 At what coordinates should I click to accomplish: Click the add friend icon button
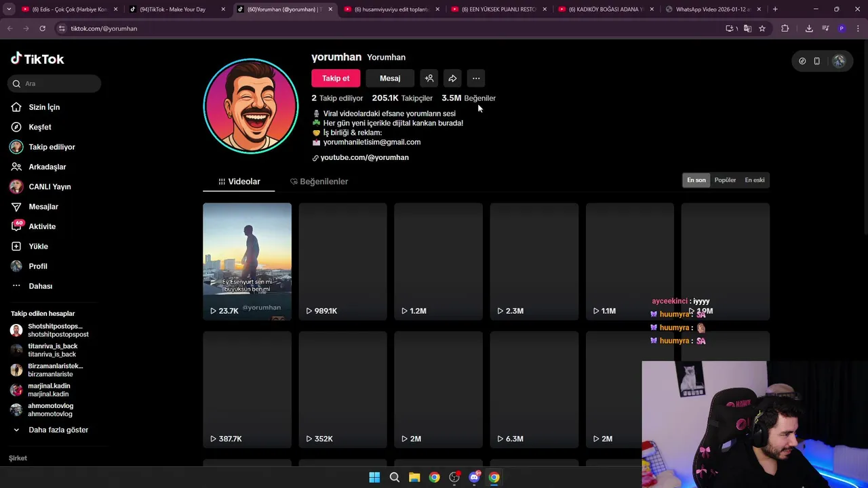pyautogui.click(x=429, y=78)
